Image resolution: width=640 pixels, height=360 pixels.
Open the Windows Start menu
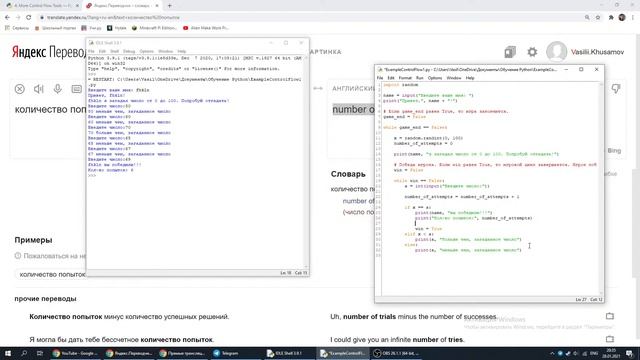[8, 353]
